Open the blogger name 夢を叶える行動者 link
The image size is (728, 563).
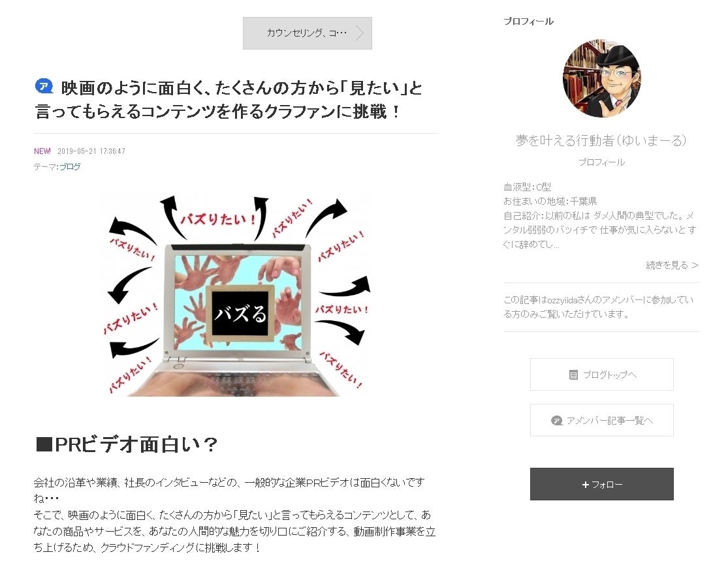pyautogui.click(x=601, y=140)
